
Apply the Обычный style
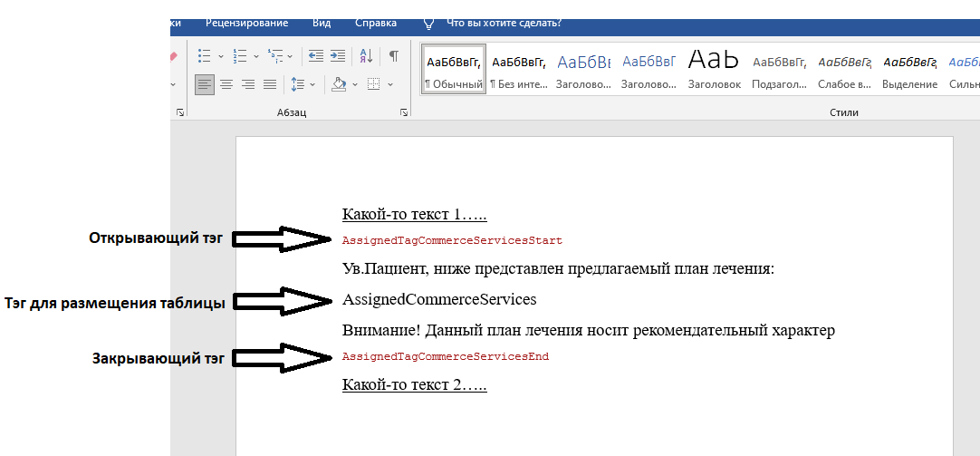point(454,70)
